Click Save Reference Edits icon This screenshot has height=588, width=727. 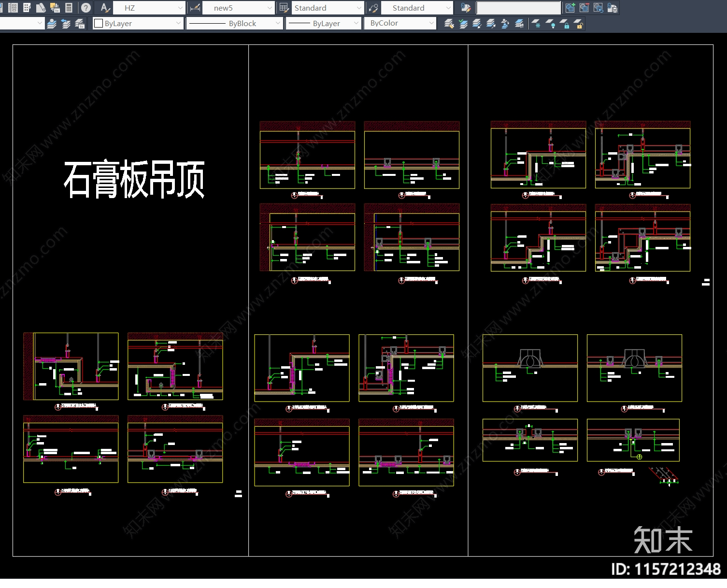[x=613, y=8]
